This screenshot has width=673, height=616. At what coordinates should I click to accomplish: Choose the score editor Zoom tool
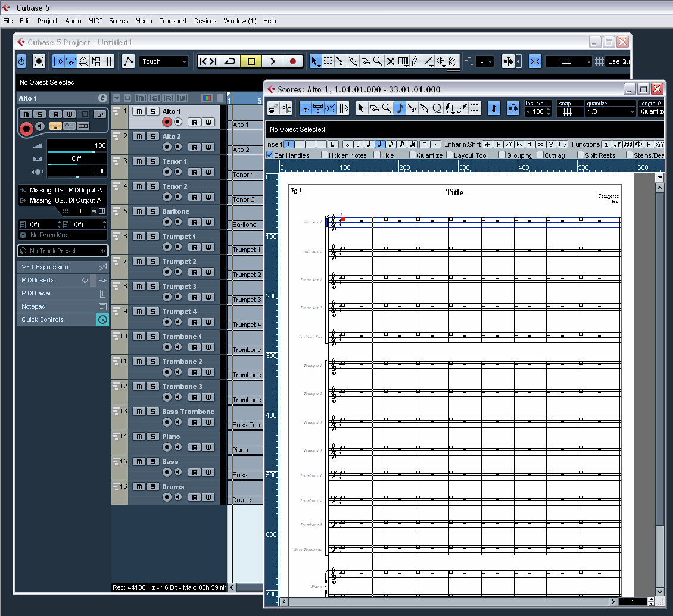click(387, 108)
